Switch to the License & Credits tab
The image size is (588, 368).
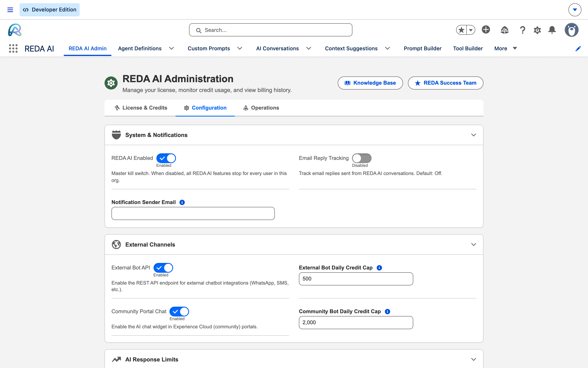(141, 108)
